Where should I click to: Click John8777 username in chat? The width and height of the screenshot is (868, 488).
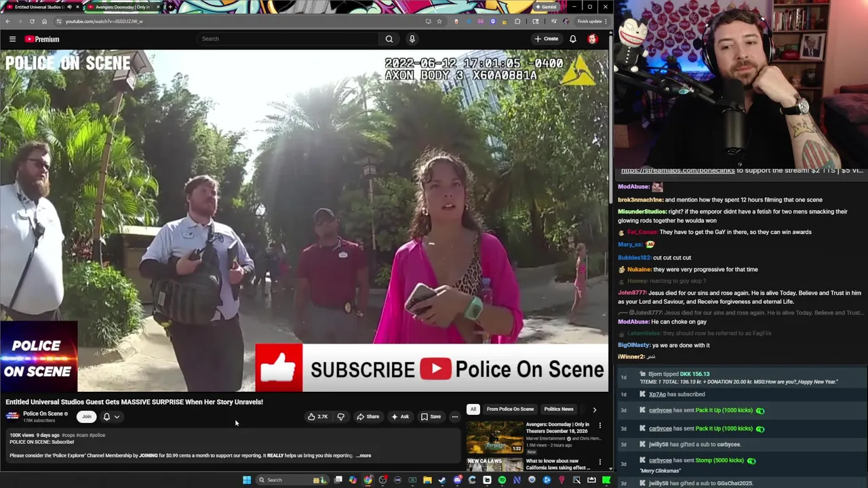click(x=632, y=293)
